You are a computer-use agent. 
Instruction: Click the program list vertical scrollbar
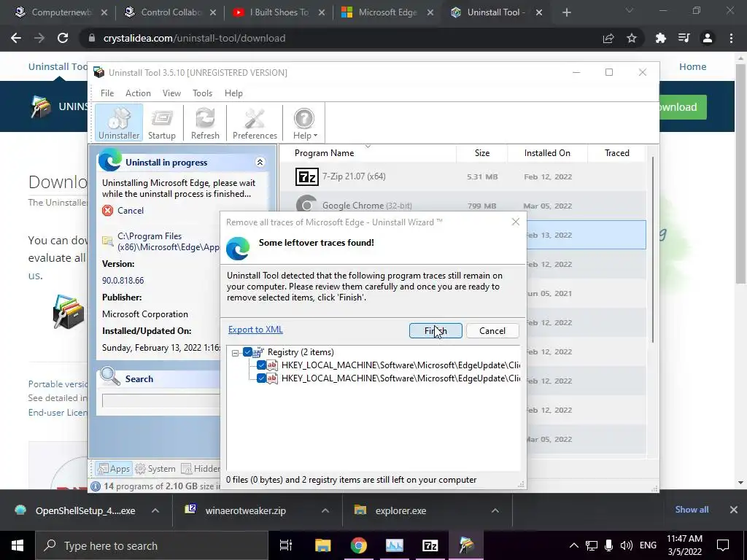coord(653,249)
